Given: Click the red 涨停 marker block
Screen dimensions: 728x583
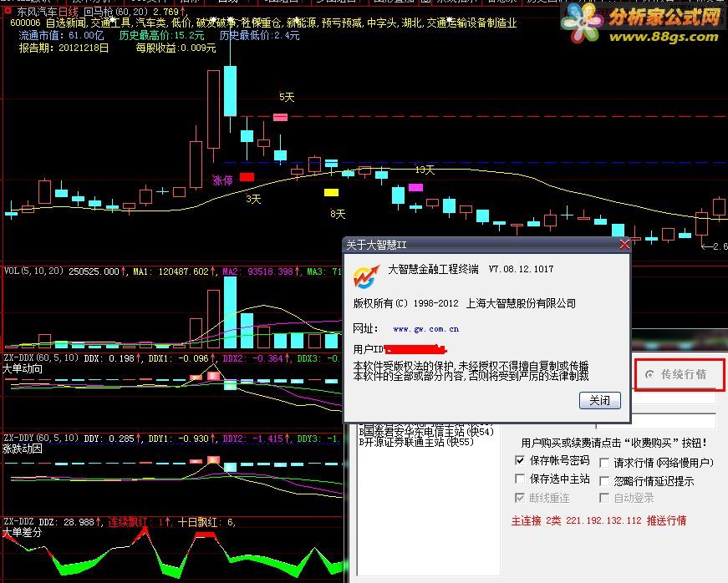Looking at the screenshot, I should (x=247, y=177).
